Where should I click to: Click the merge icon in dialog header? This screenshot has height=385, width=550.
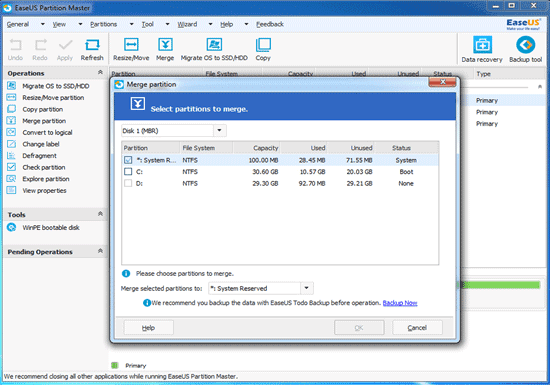[138, 104]
